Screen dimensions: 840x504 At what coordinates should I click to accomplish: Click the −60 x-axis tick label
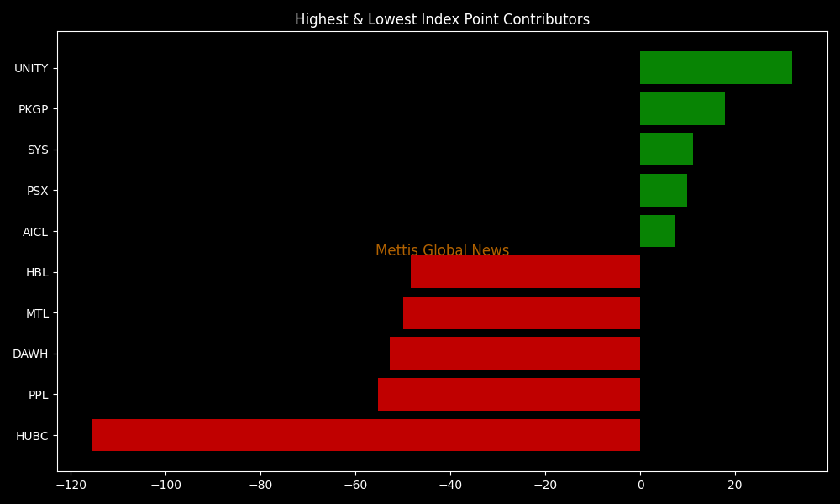(355, 486)
